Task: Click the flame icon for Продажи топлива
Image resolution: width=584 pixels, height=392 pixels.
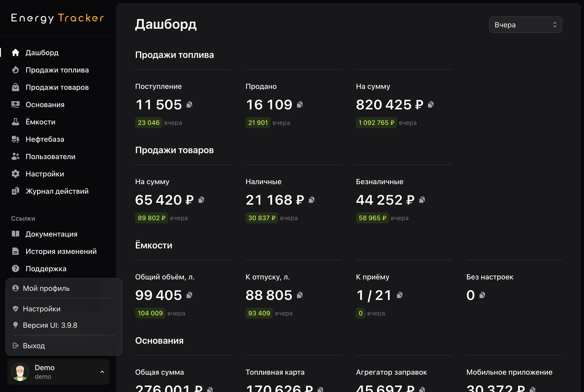Action: click(16, 70)
